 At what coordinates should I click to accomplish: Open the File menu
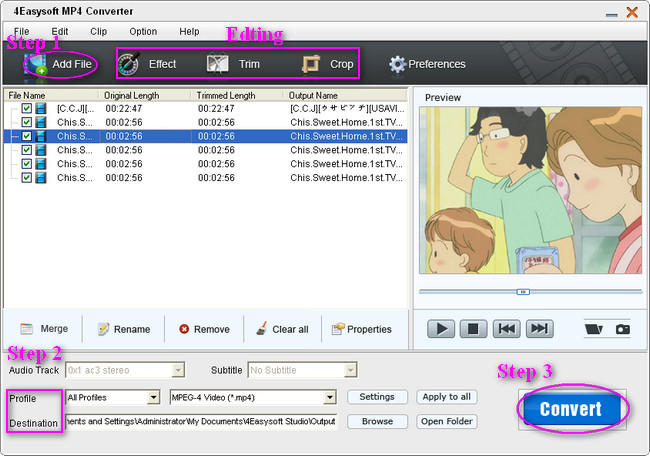tap(21, 32)
